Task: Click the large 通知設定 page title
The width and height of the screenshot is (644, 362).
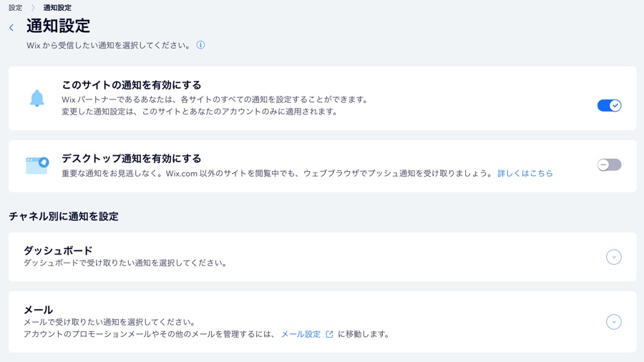Action: [58, 26]
